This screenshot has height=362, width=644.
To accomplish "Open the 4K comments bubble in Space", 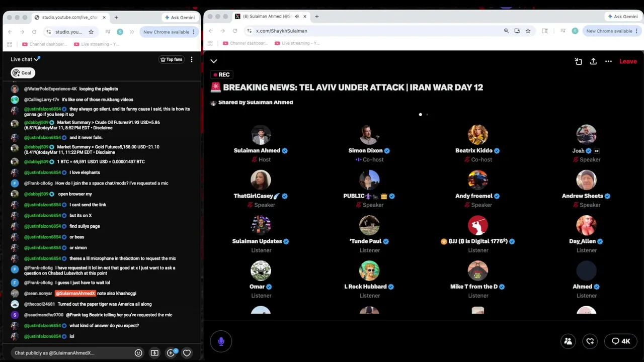I will point(621,341).
